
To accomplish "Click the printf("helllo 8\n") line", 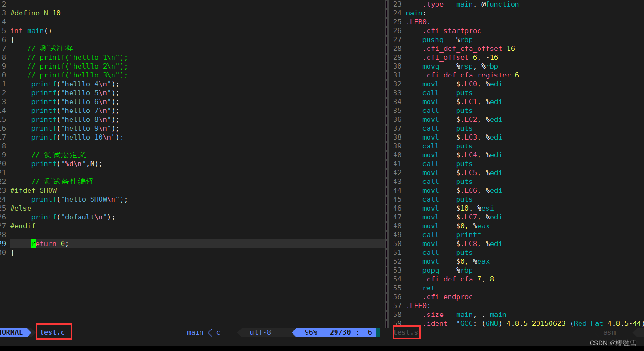I will [x=75, y=119].
